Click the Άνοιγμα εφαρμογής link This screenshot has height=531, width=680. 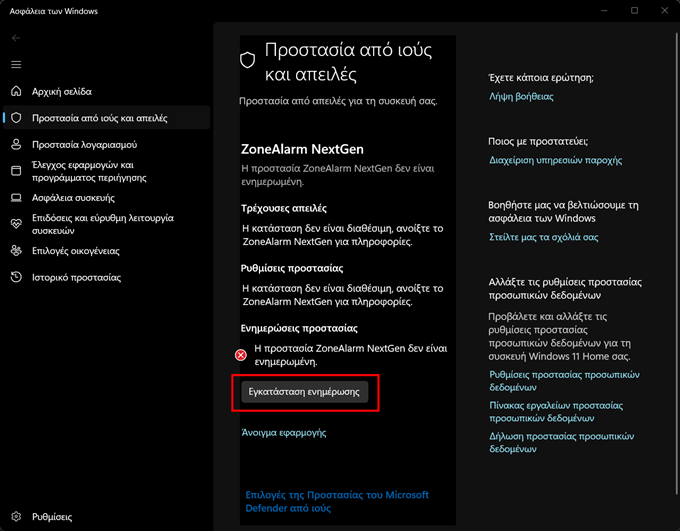click(x=284, y=433)
